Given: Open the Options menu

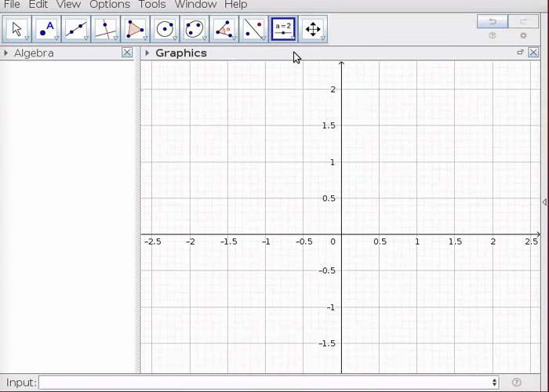Looking at the screenshot, I should coord(110,5).
